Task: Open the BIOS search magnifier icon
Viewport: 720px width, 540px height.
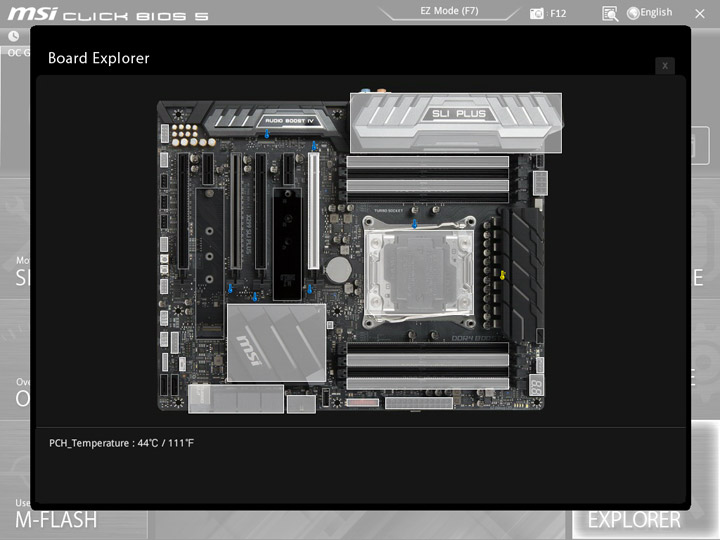Action: pyautogui.click(x=610, y=14)
